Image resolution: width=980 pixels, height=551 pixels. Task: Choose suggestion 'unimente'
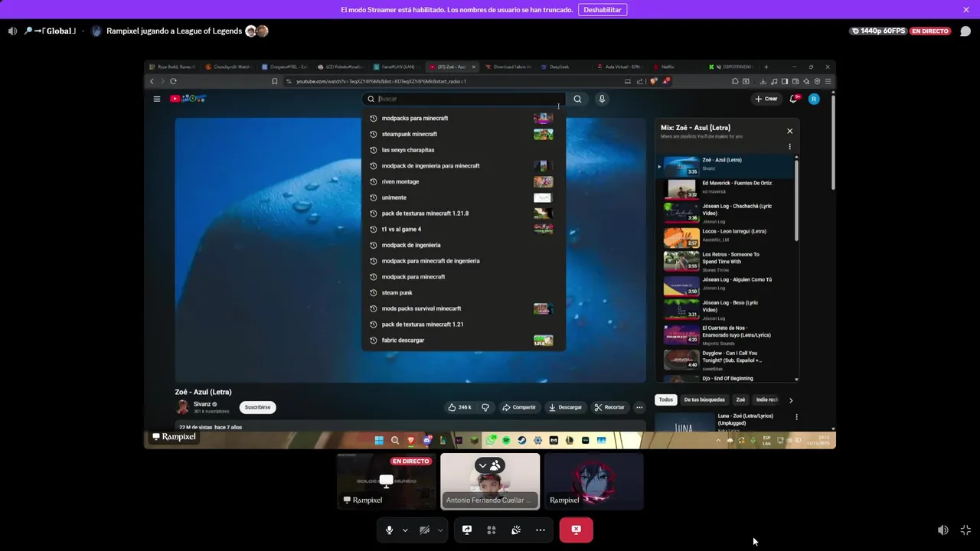click(x=463, y=197)
